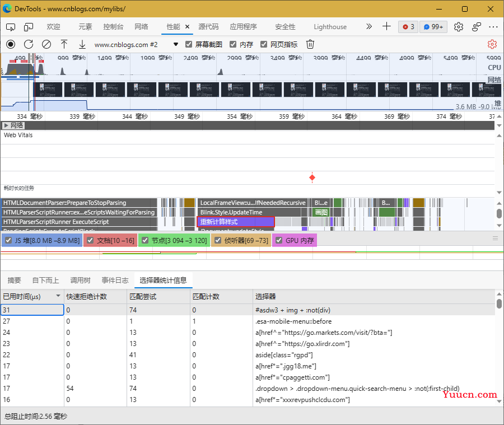Screen dimensions: 504x425
Task: Click the red diamond Web Vitals marker
Action: (x=312, y=178)
